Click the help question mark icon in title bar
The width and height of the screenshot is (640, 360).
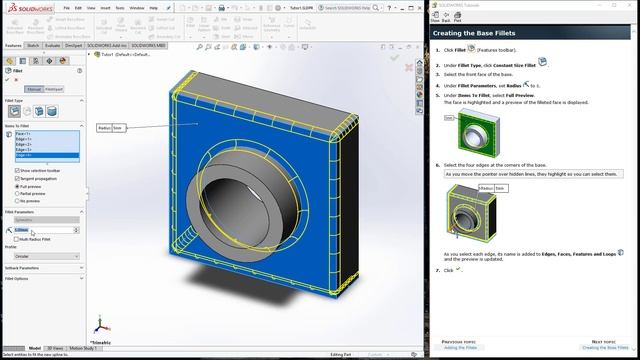coord(389,8)
